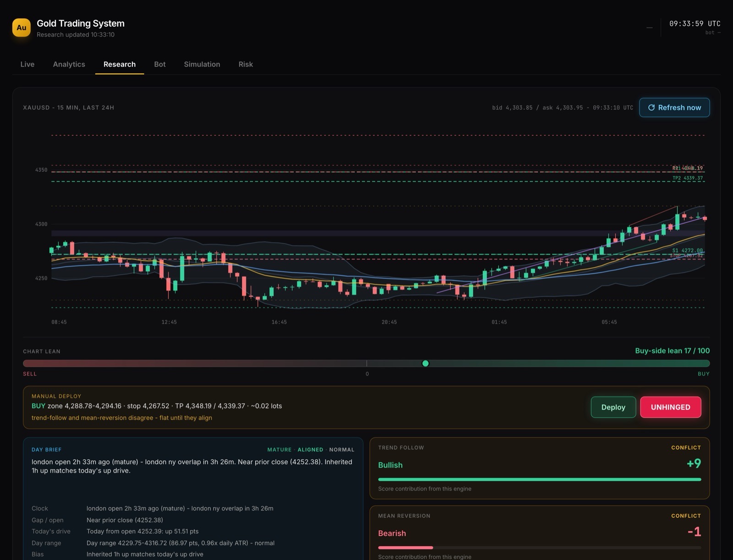Screen dimensions: 733x560
Task: Click the -1 mean reversion score
Action: (695, 532)
